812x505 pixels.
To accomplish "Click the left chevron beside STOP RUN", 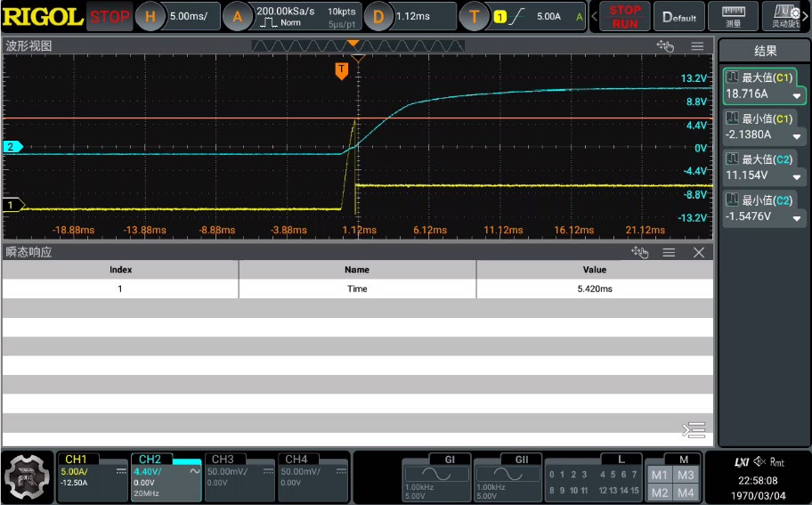I will (x=594, y=17).
